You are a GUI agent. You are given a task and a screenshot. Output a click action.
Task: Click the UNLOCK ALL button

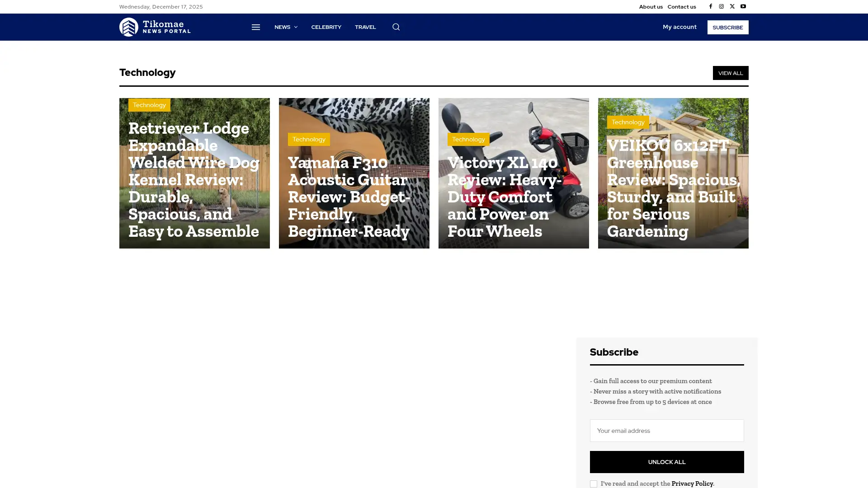[666, 462]
